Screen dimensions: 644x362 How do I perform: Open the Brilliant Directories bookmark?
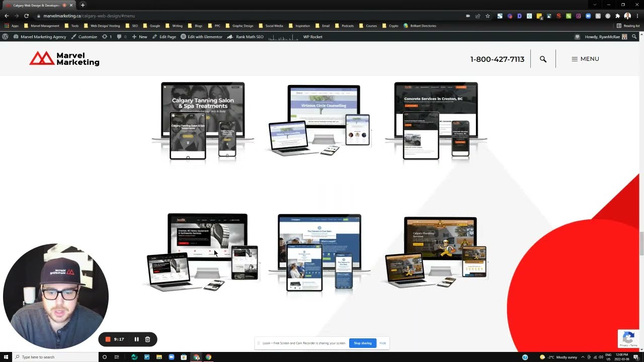click(420, 26)
